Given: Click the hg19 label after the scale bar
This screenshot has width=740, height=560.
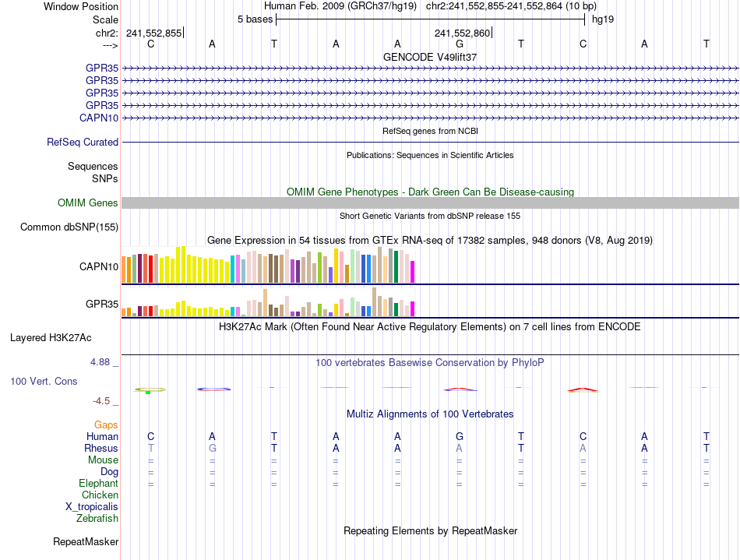Looking at the screenshot, I should coord(603,19).
